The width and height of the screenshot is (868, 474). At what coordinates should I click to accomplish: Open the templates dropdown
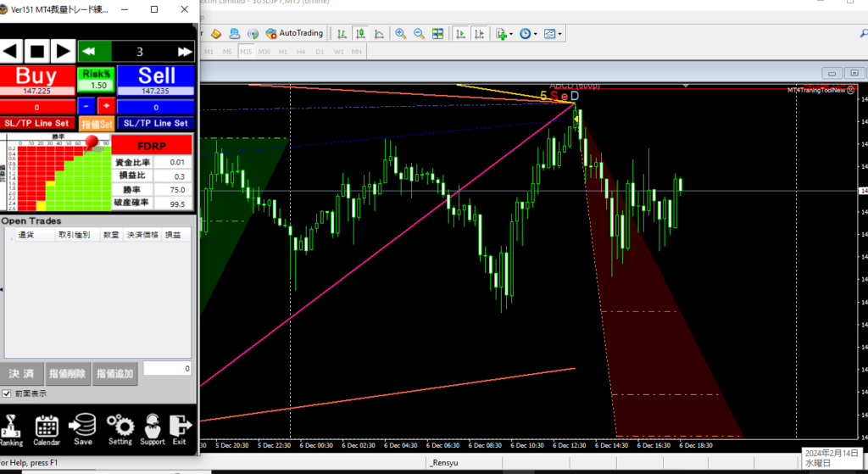(553, 34)
